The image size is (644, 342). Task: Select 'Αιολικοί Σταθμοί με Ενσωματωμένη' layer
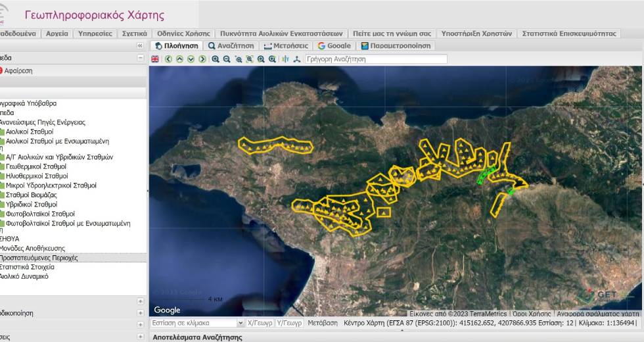pyautogui.click(x=58, y=141)
